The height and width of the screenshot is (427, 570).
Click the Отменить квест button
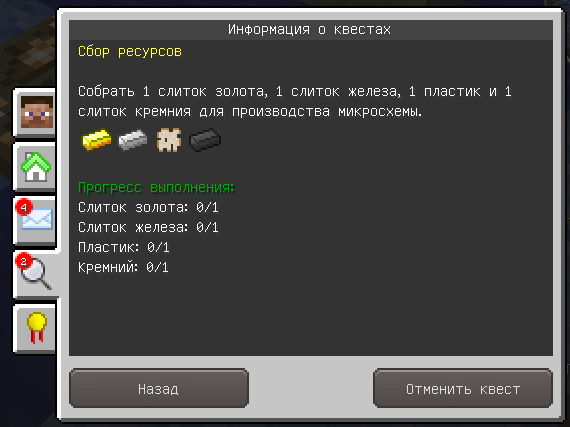[x=463, y=388]
